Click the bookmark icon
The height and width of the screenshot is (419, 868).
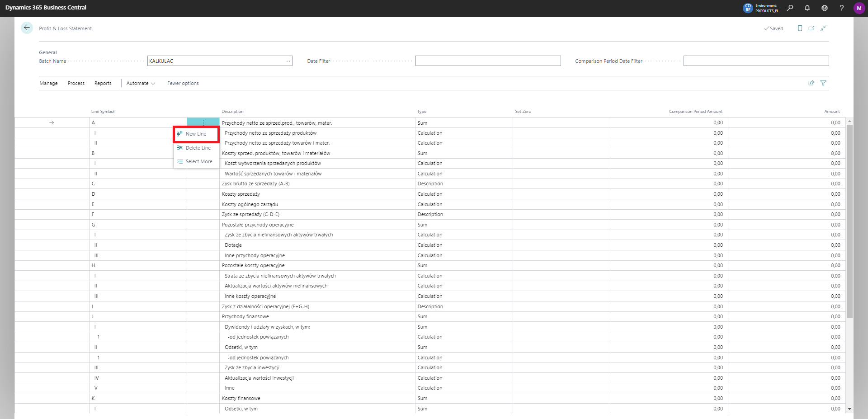pyautogui.click(x=800, y=28)
